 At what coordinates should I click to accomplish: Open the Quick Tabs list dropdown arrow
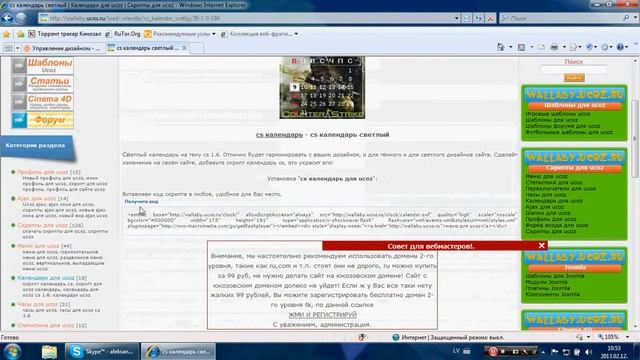(x=18, y=48)
